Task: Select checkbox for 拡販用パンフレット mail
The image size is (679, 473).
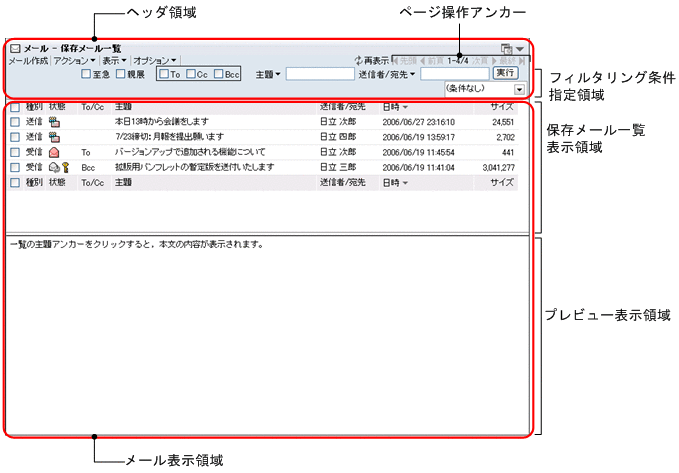Action: coord(15,167)
